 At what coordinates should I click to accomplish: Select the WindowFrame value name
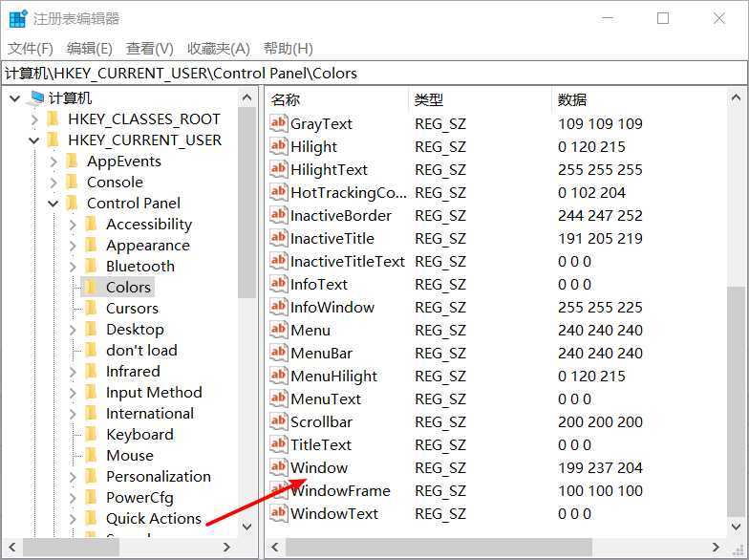point(340,490)
